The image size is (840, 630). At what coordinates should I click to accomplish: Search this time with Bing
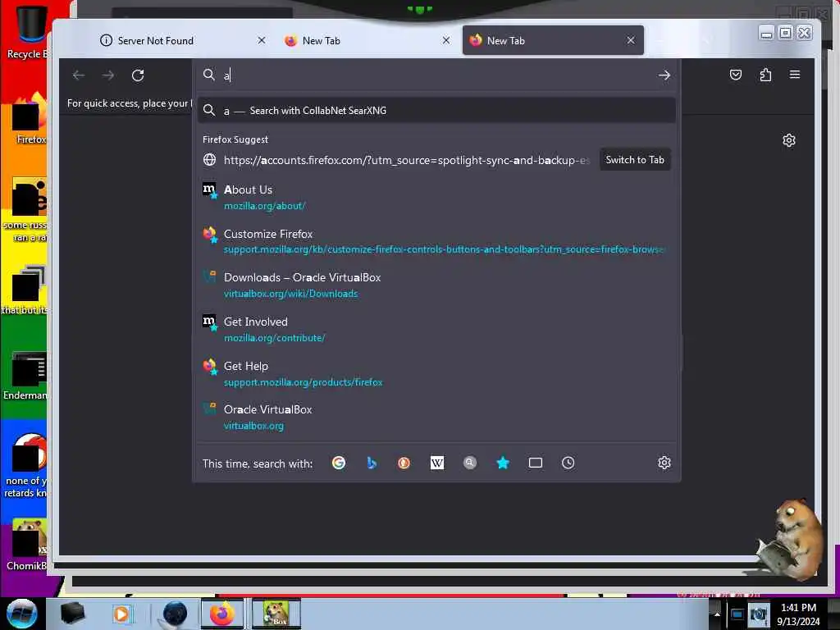pos(372,463)
